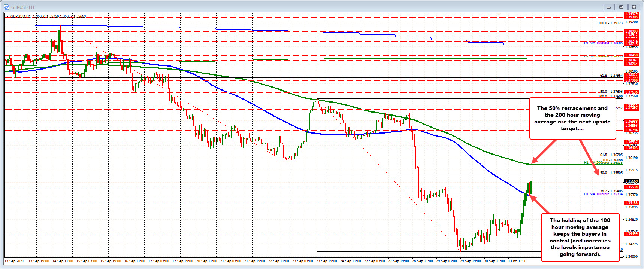Select the 50.0 - 1.35805 Fibonacci label
This screenshot has width=644, height=269.
611,173
